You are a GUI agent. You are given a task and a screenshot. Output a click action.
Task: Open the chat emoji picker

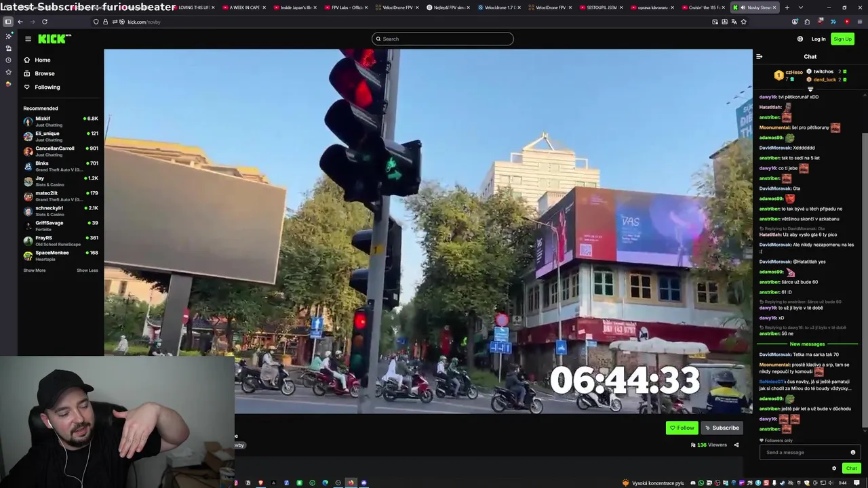tap(853, 452)
